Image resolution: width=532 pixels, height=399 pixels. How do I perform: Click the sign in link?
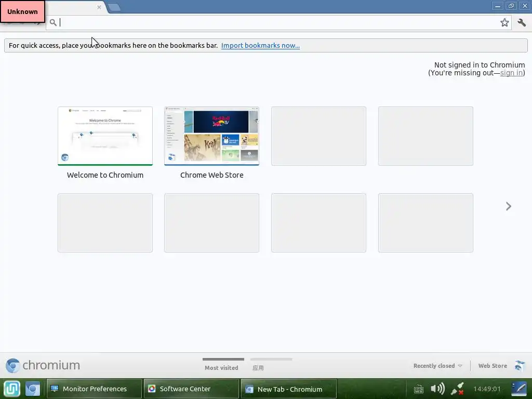pos(511,73)
